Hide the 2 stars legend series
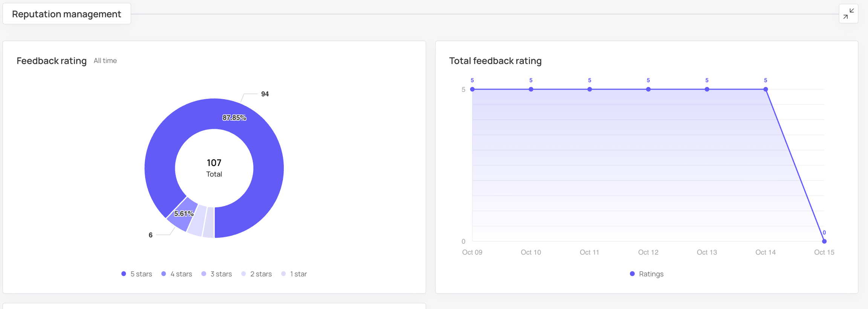 tap(257, 274)
